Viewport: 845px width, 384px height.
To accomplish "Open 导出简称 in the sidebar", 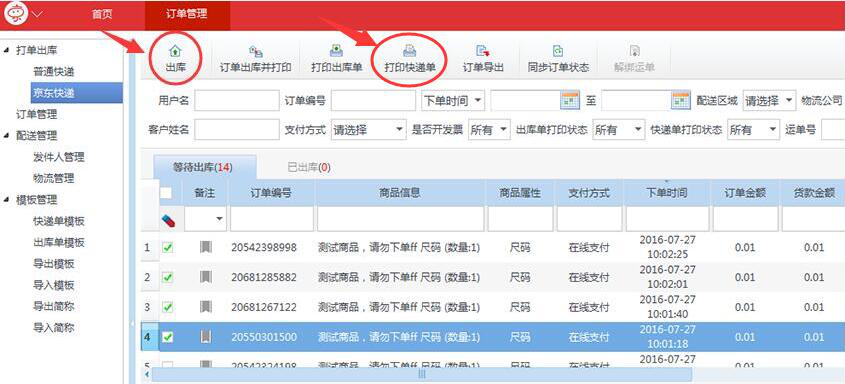I will tap(53, 306).
